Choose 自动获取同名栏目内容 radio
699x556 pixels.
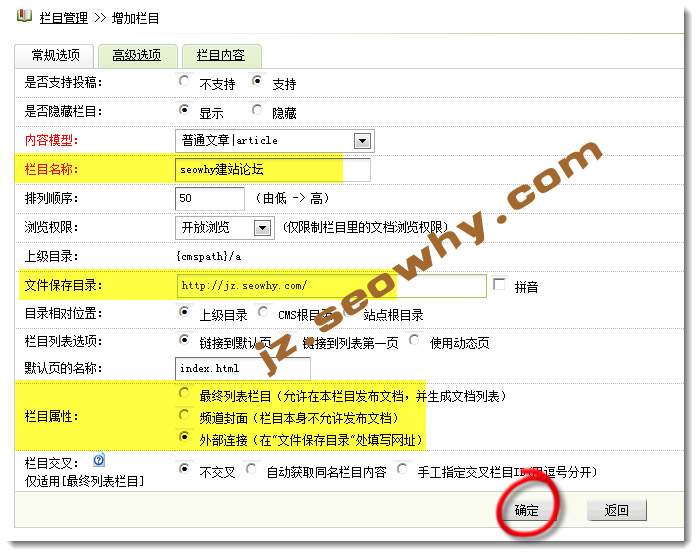(x=252, y=468)
